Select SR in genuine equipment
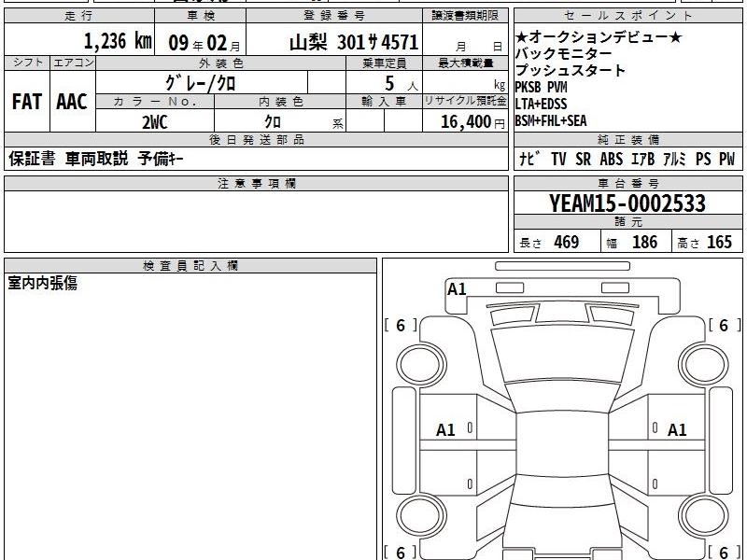 click(583, 159)
